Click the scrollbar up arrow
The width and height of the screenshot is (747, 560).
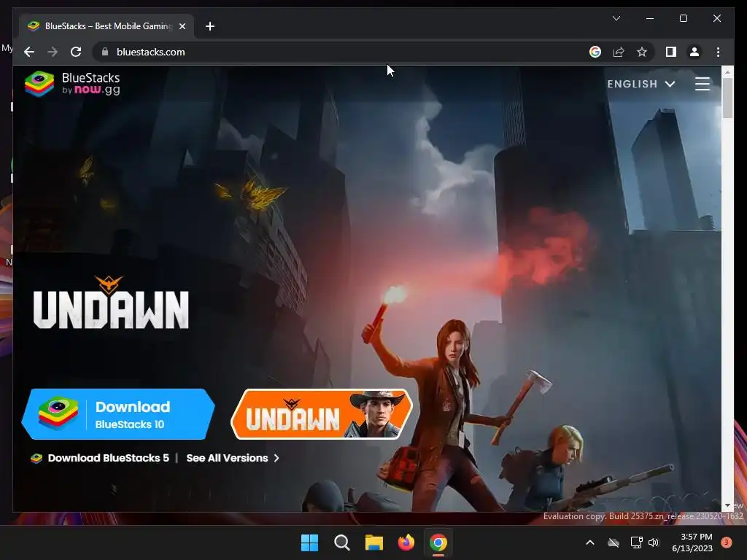[x=727, y=72]
